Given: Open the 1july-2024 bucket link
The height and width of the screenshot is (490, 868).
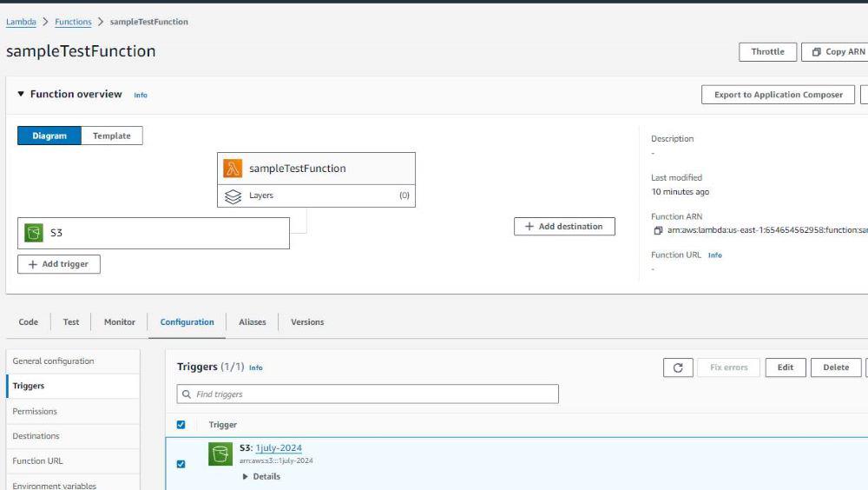Looking at the screenshot, I should 279,448.
